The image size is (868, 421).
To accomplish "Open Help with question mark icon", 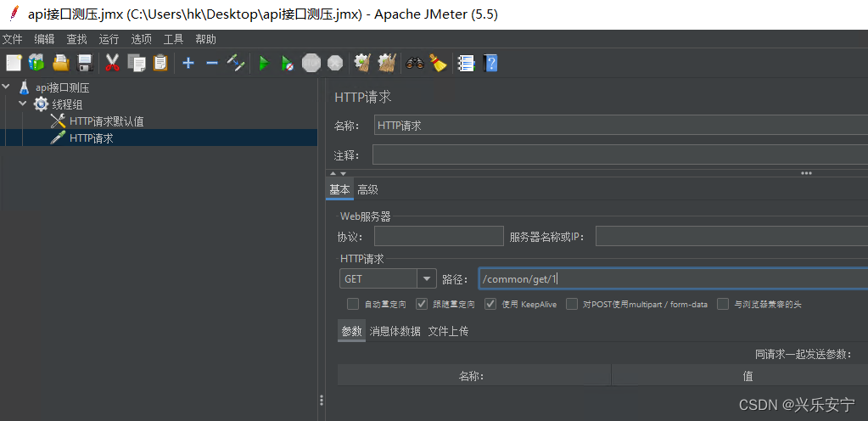I will [x=490, y=63].
